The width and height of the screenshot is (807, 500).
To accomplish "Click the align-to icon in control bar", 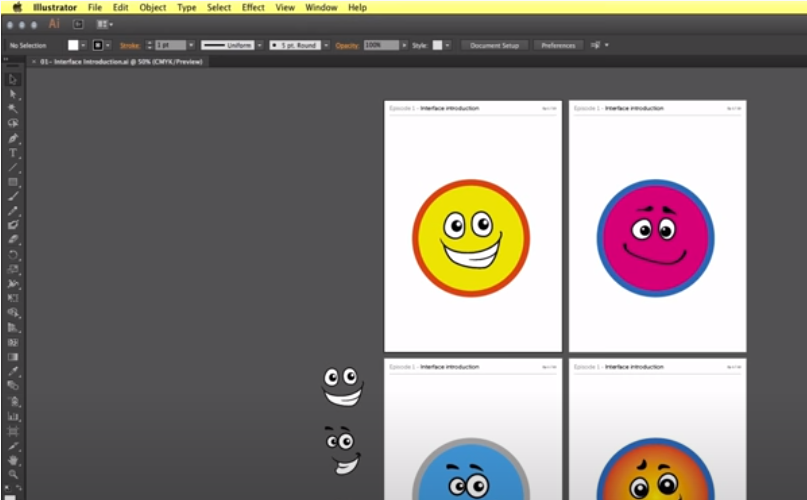I will (595, 45).
